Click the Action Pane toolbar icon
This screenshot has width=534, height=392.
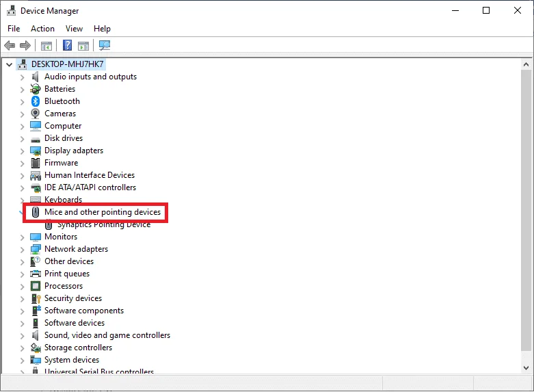[83, 46]
